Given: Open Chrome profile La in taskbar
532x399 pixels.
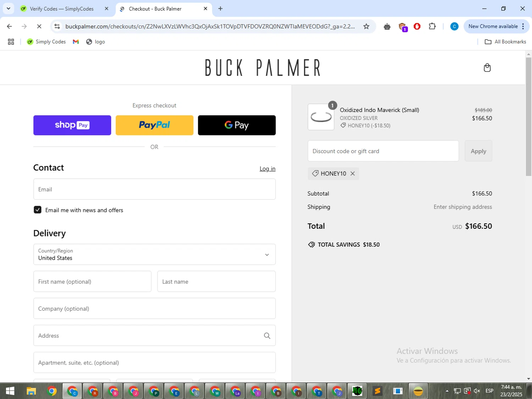Looking at the screenshot, I should pyautogui.click(x=235, y=391).
